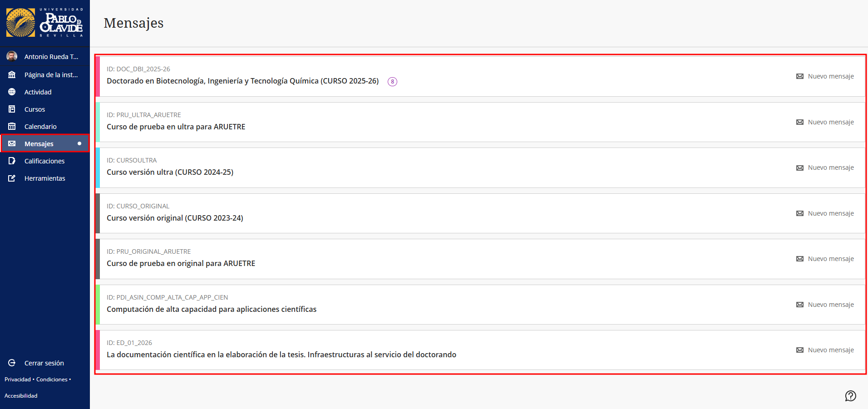Click the Privacidad link in footer

18,379
